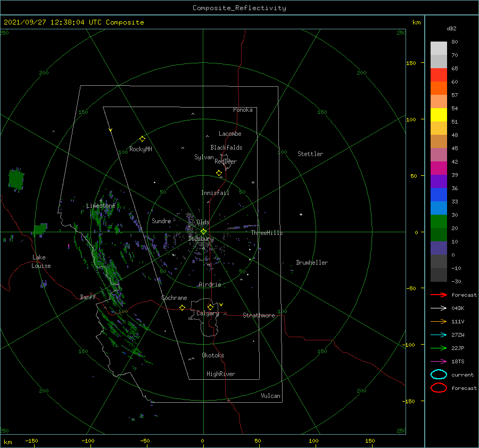Screen dimensions: 479x448
Task: Click the RedDeer city label
Action: pos(226,161)
